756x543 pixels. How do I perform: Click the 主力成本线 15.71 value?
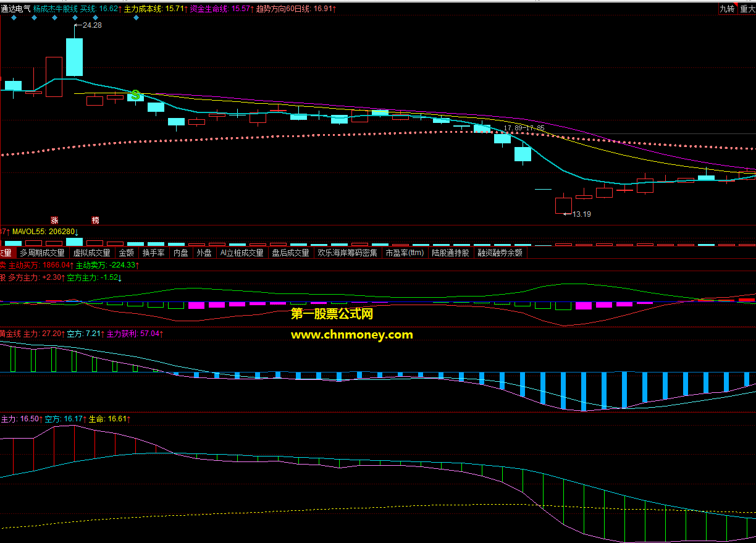click(x=156, y=9)
